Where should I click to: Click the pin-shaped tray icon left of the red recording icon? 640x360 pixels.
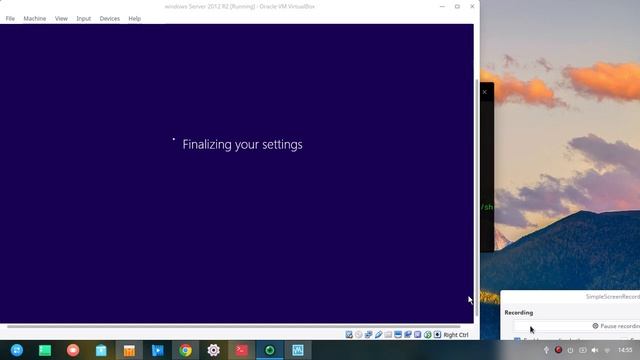546,350
